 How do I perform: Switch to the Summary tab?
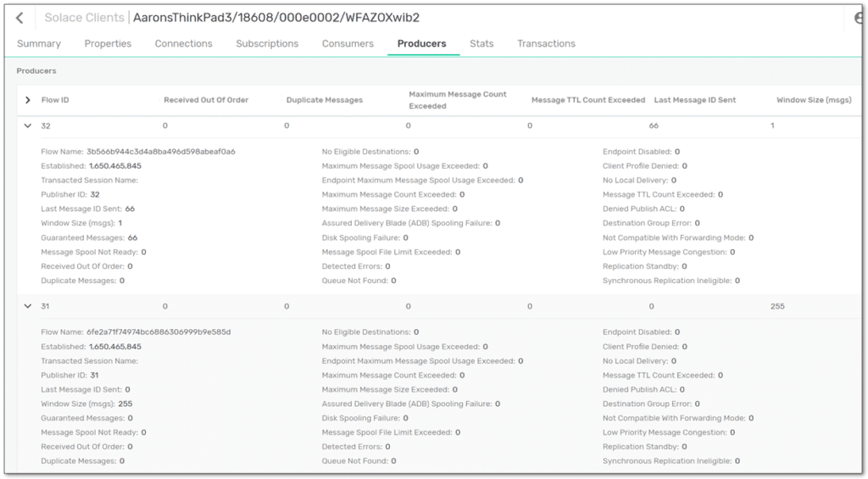point(39,44)
